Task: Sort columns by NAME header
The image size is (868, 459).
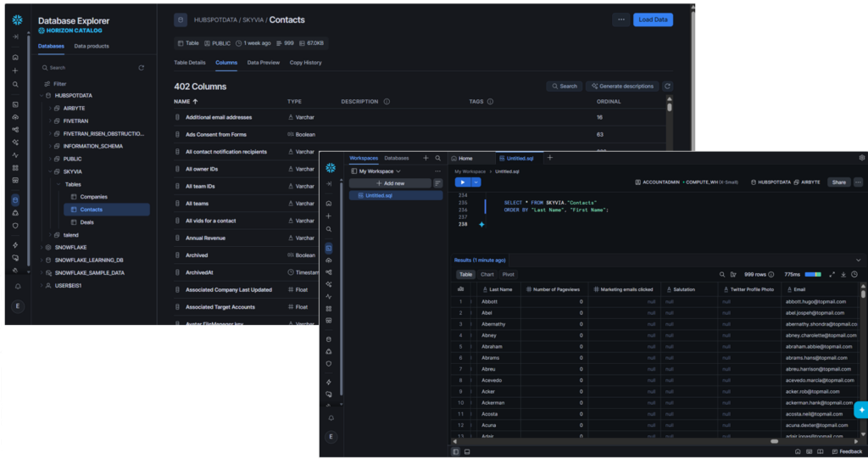Action: click(186, 102)
